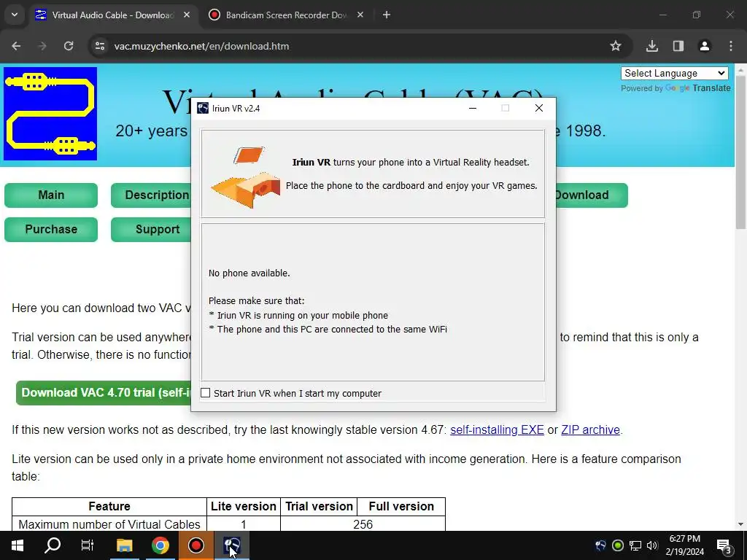
Task: Open network status tray icon
Action: [x=635, y=545]
